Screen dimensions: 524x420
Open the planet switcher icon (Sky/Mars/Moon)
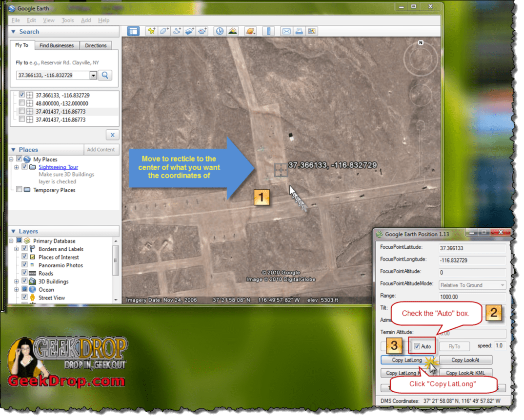coord(250,31)
